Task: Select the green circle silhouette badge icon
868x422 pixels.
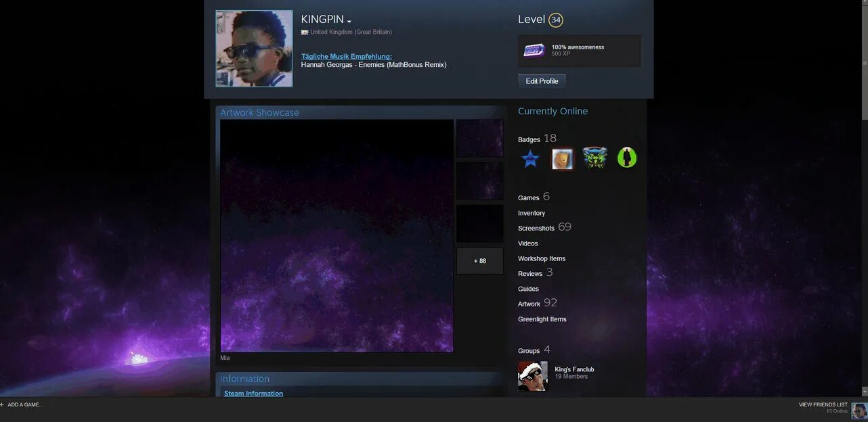Action: click(627, 158)
